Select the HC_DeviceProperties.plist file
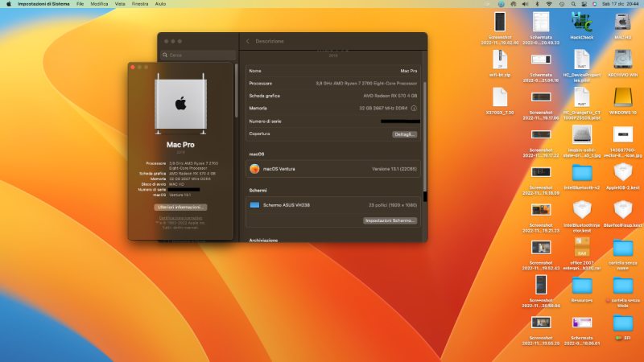The height and width of the screenshot is (362, 644). [581, 60]
